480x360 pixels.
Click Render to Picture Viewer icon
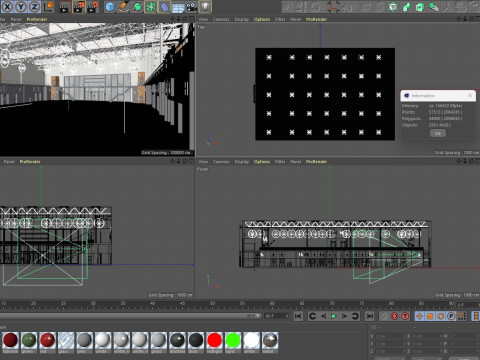tap(79, 7)
